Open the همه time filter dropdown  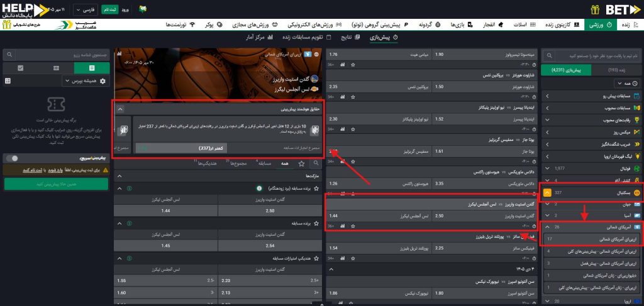tap(626, 84)
